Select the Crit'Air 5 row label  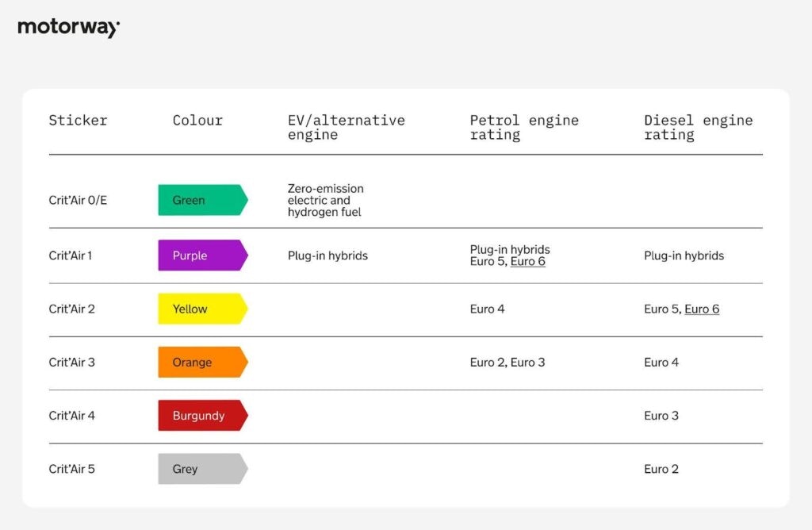pos(72,469)
